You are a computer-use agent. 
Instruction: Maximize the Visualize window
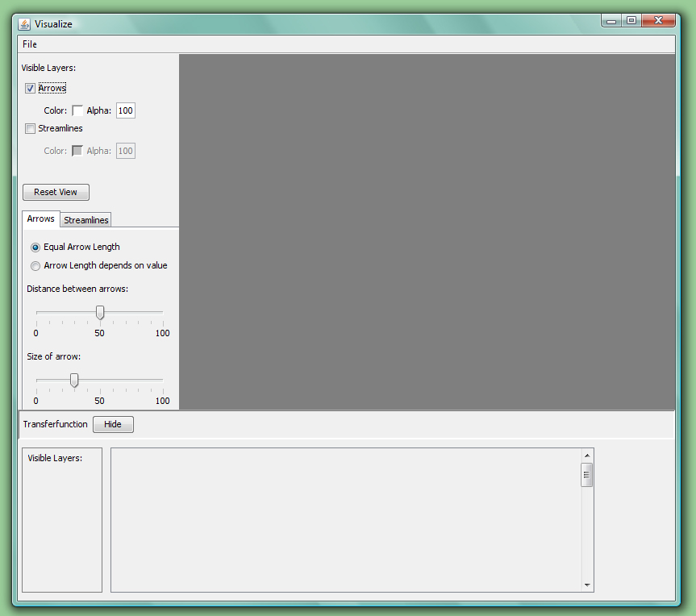coord(631,21)
